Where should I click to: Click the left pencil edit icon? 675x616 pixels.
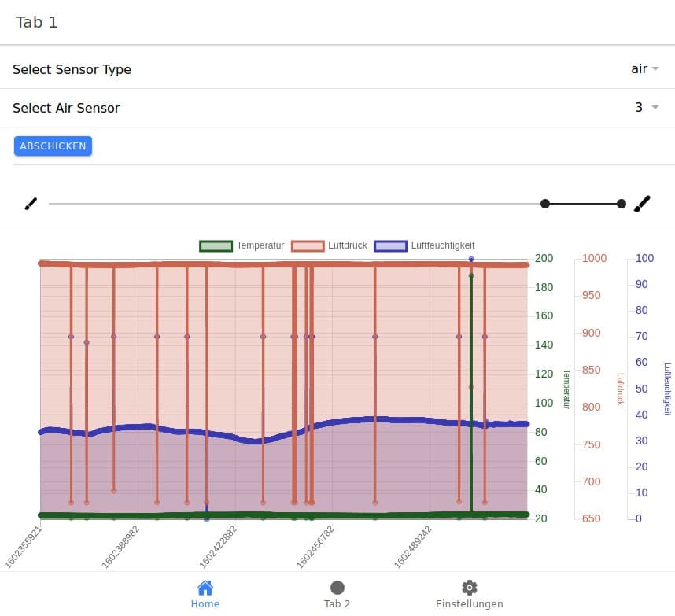click(31, 203)
